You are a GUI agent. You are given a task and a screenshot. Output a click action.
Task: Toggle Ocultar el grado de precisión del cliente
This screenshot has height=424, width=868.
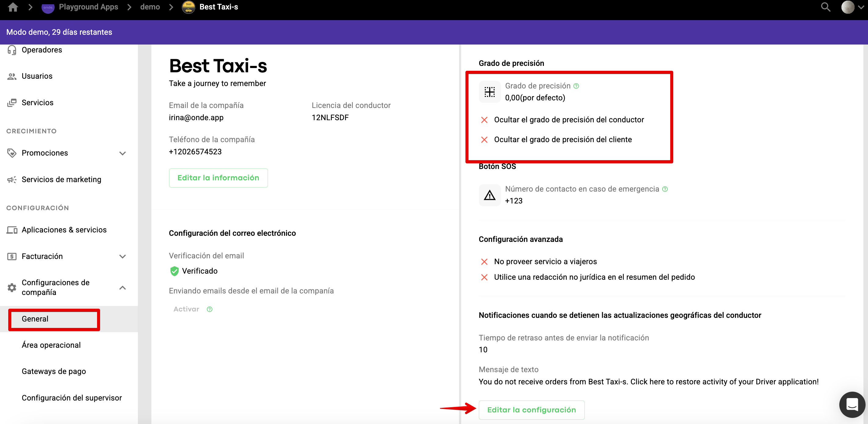coord(484,139)
